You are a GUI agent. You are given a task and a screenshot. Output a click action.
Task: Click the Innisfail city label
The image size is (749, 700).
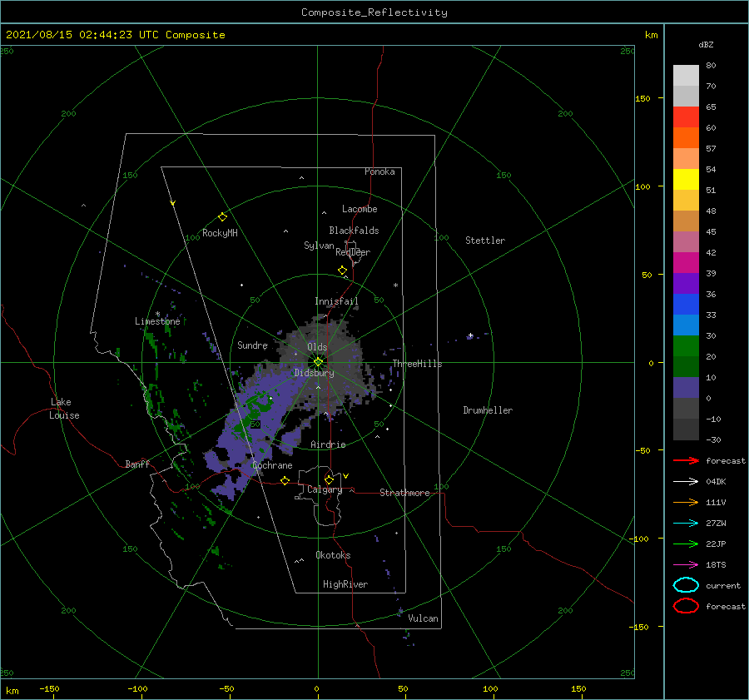(336, 301)
